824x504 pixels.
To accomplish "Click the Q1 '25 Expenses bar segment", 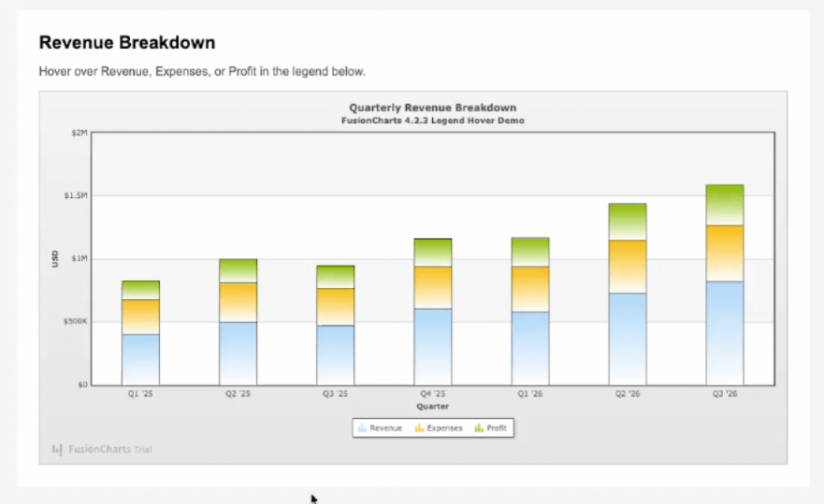I will point(141,317).
